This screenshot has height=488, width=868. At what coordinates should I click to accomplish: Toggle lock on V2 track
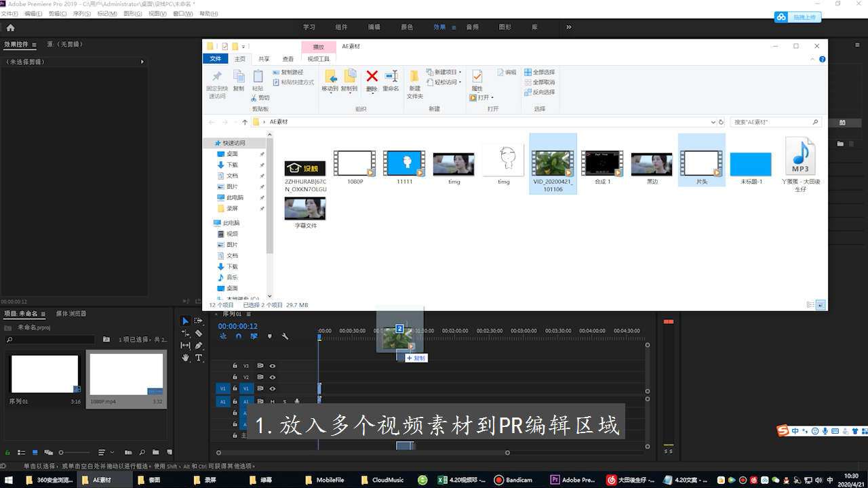235,377
